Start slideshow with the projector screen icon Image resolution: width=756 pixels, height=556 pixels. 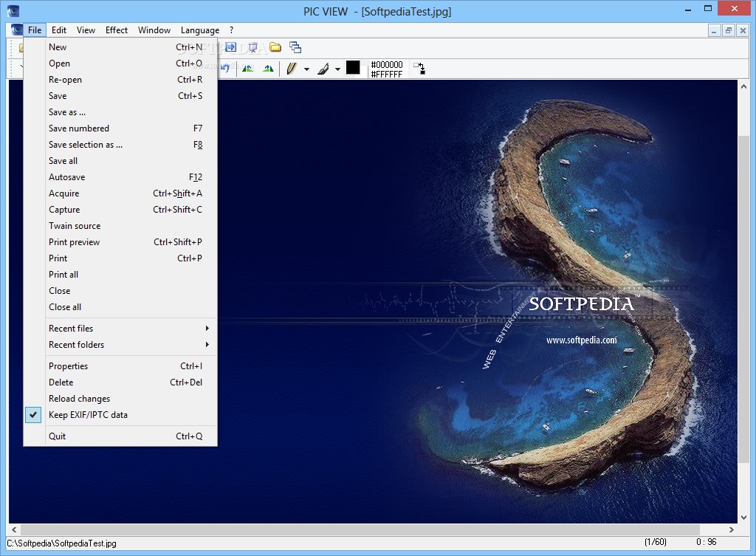coord(252,47)
